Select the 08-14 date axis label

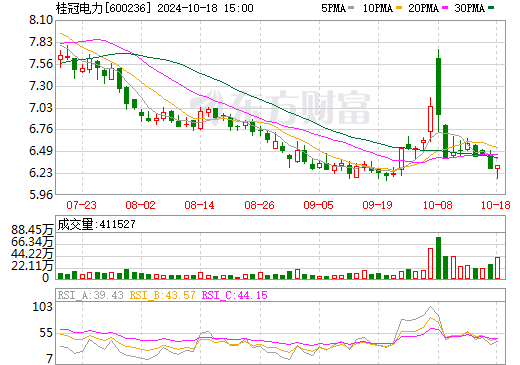click(x=200, y=205)
